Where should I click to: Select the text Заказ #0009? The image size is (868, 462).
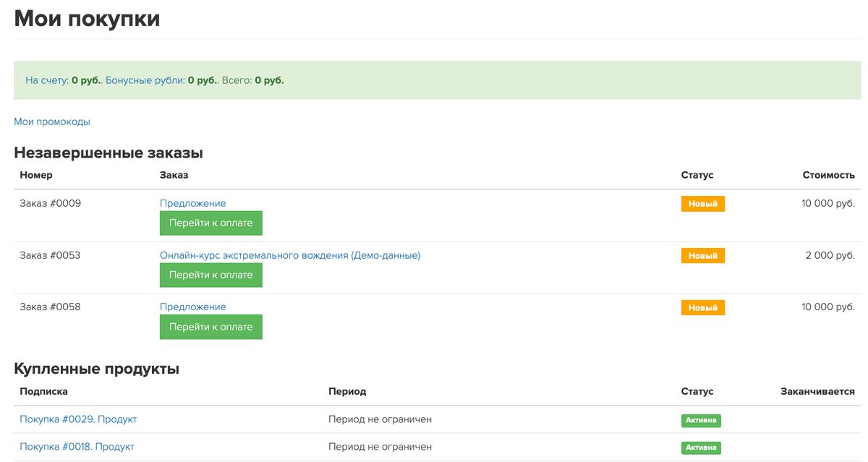click(51, 203)
